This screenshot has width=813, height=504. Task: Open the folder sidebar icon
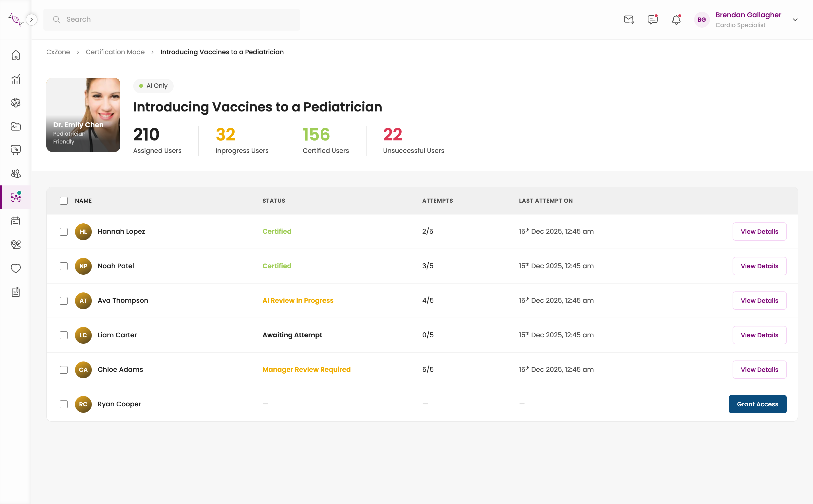16,126
